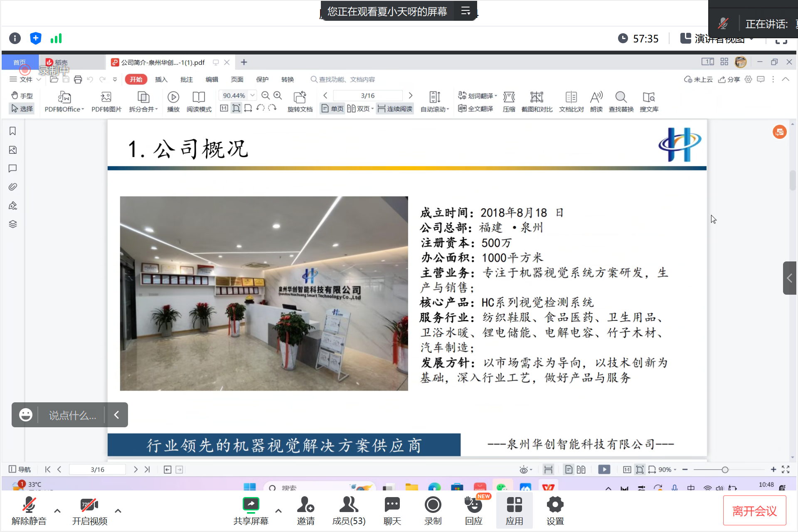Click the 压缩 compress PDF icon

pyautogui.click(x=509, y=97)
